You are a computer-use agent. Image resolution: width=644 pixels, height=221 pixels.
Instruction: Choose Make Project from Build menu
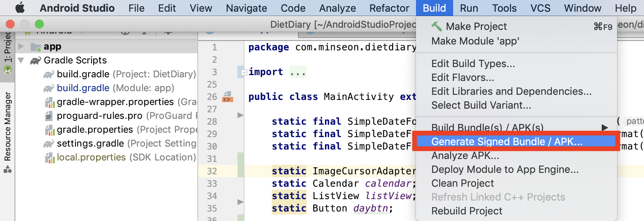click(x=517, y=26)
